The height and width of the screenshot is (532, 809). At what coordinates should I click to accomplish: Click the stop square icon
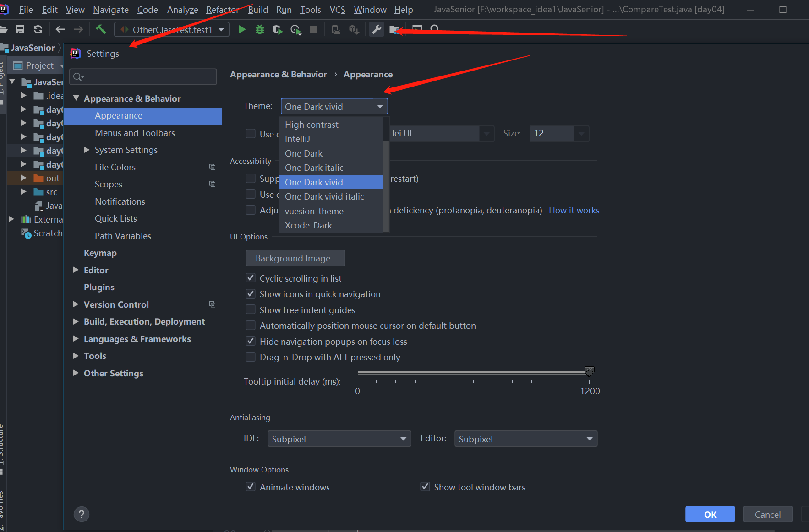[x=313, y=29]
